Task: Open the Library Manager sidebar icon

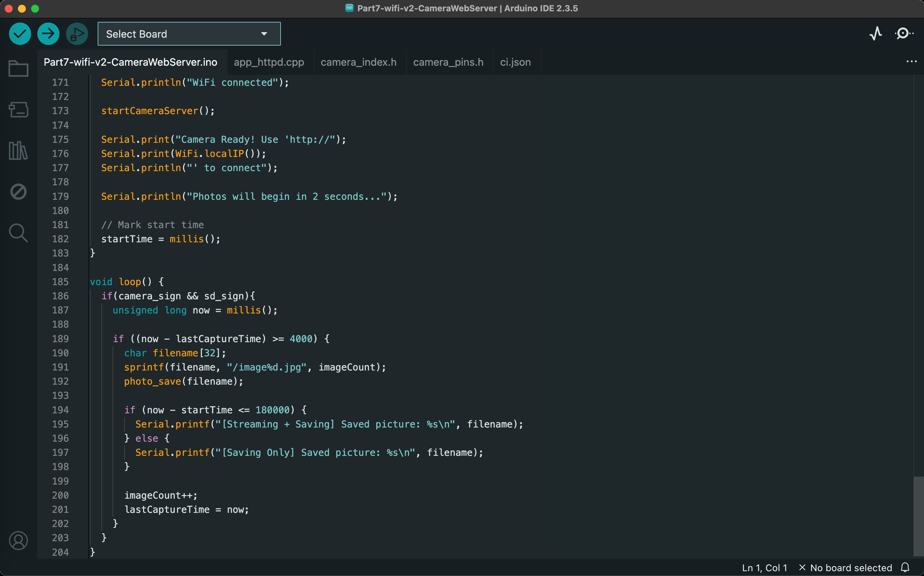Action: pyautogui.click(x=18, y=150)
